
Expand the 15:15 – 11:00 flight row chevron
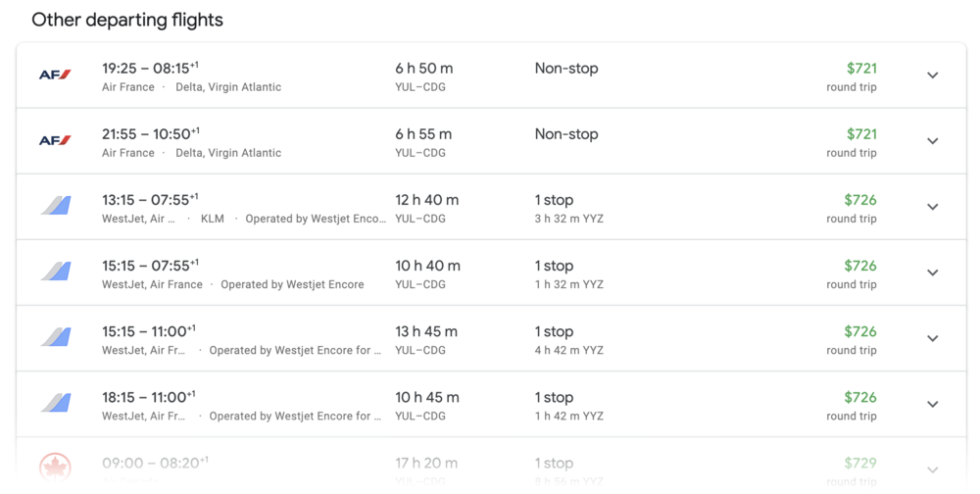(932, 338)
